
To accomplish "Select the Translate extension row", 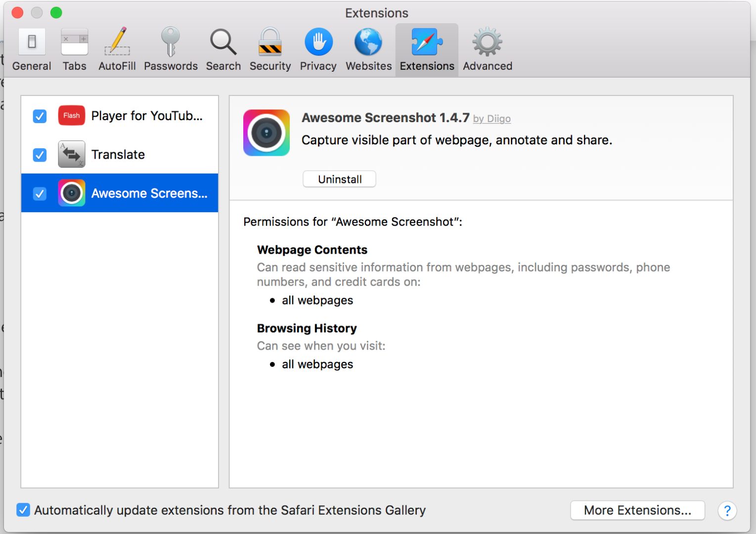I will (120, 155).
